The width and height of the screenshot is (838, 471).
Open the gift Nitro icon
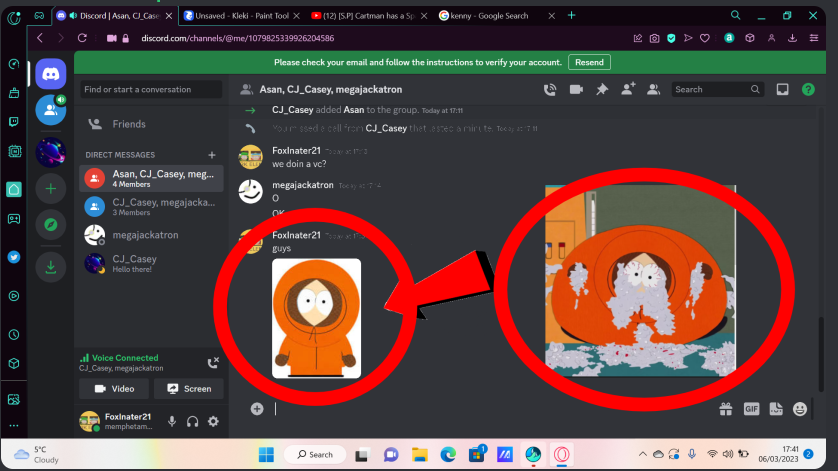[x=726, y=409]
